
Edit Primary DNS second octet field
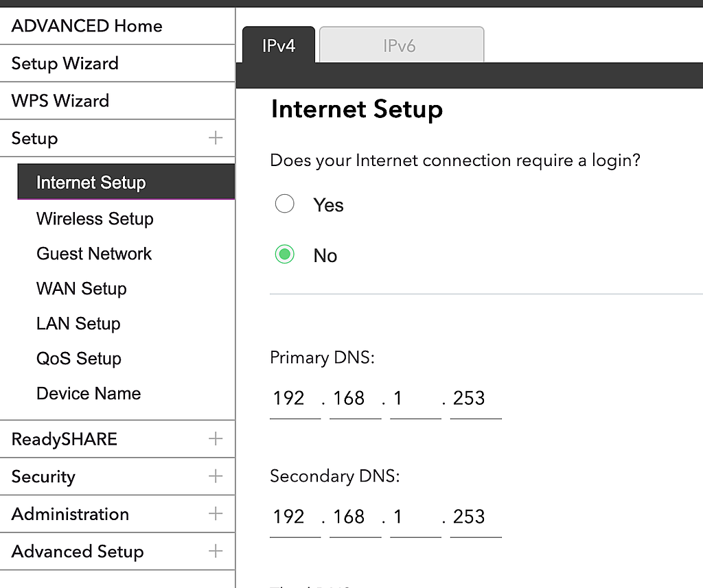coord(355,399)
